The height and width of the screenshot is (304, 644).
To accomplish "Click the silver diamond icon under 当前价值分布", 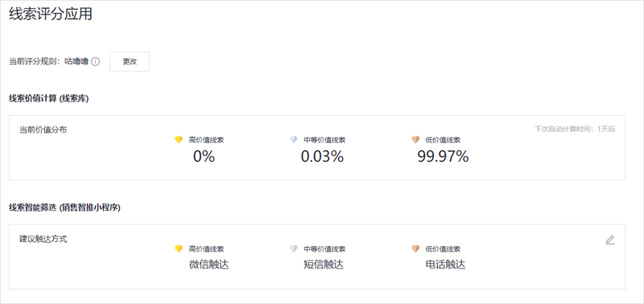I will point(293,140).
